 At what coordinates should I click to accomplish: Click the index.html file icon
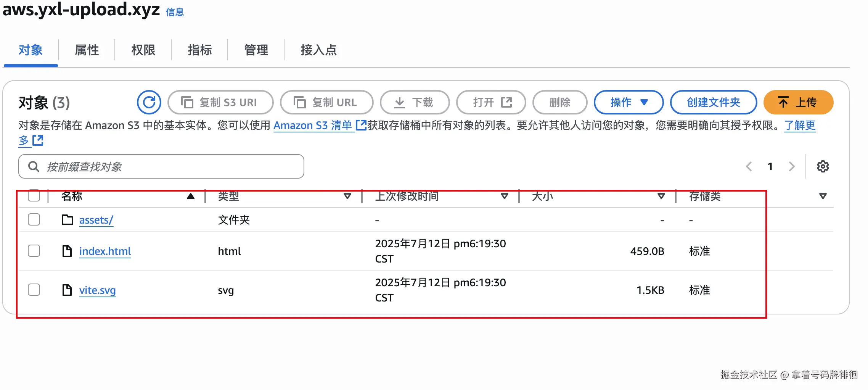tap(67, 251)
